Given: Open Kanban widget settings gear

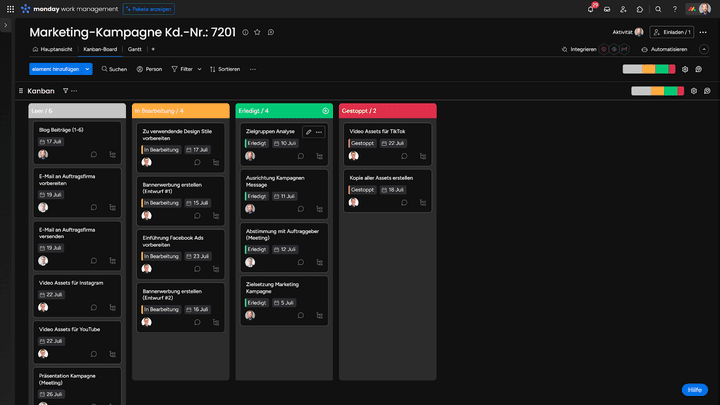Looking at the screenshot, I should click(x=693, y=91).
